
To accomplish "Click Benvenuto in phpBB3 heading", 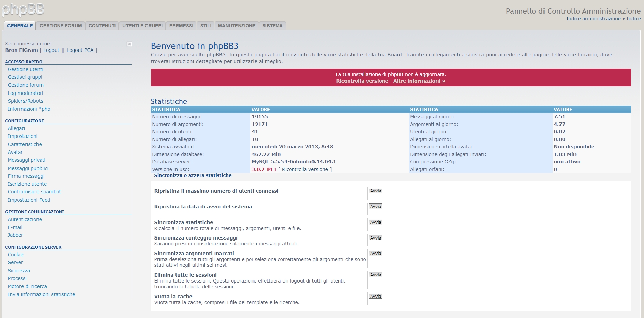I will pos(195,46).
